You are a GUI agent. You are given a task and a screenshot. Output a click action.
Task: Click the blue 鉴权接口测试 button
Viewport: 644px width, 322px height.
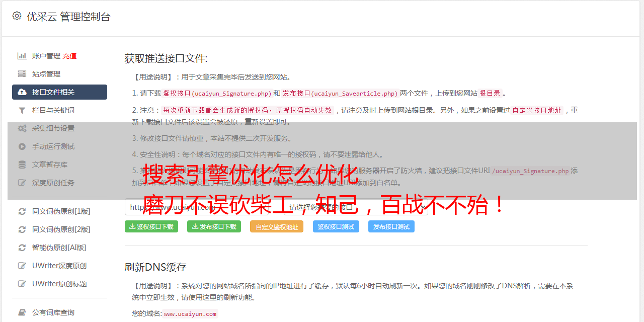point(336,226)
